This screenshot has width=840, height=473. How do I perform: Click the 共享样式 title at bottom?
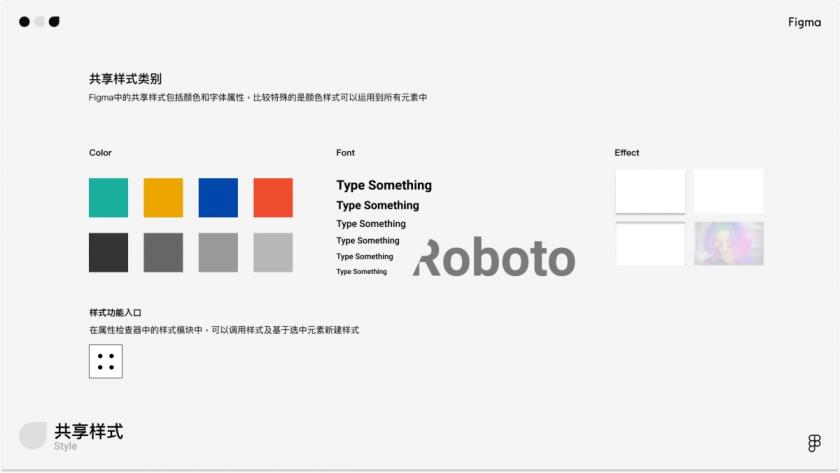point(89,431)
